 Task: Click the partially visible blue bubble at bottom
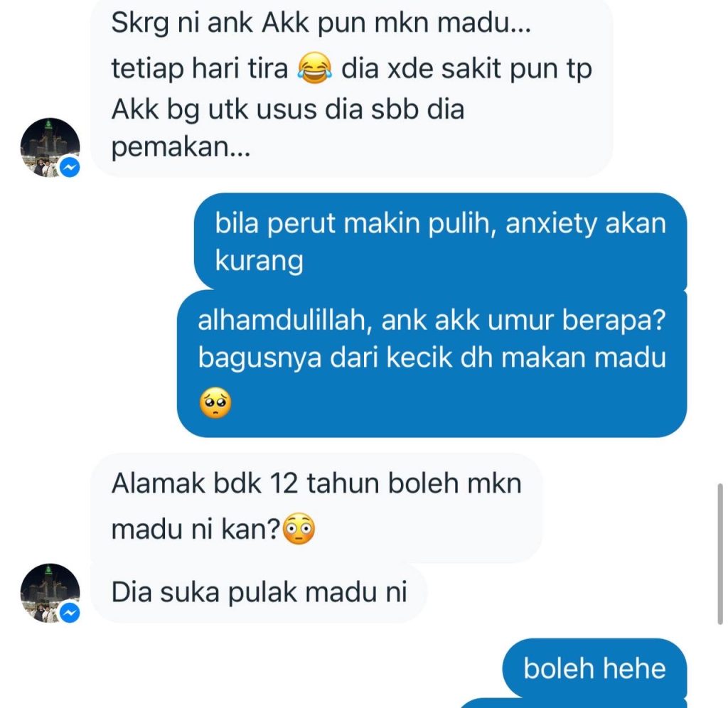[574, 703]
